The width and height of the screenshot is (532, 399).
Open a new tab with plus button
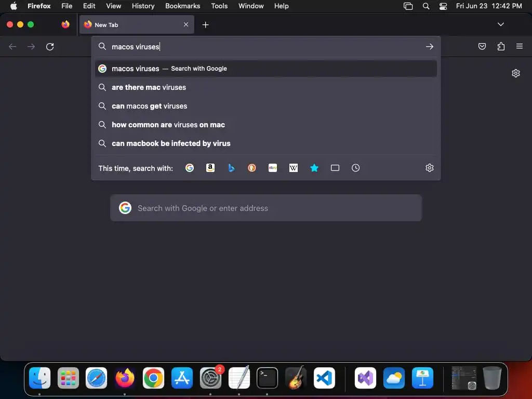205,25
